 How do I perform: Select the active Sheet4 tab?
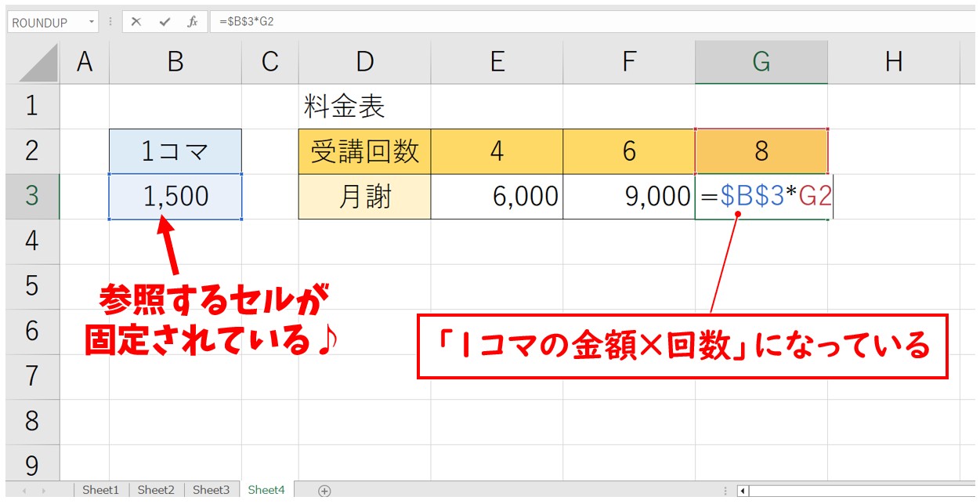(x=266, y=490)
